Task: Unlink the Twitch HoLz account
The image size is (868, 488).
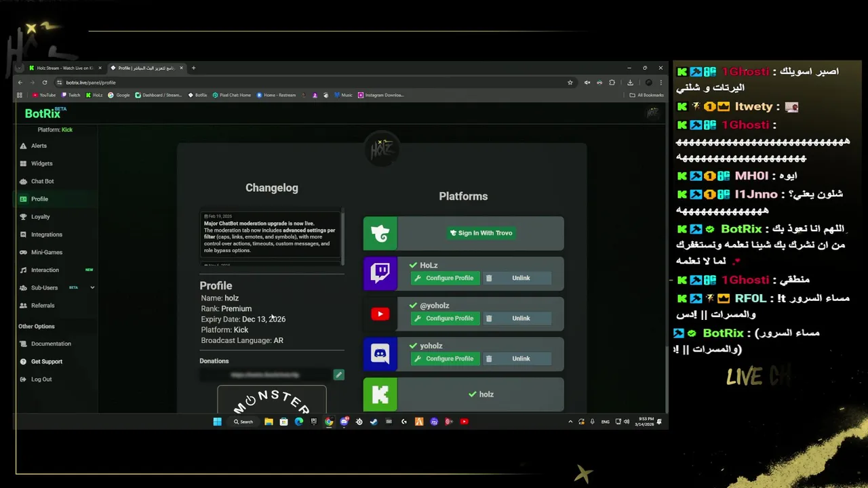Action: (x=516, y=278)
